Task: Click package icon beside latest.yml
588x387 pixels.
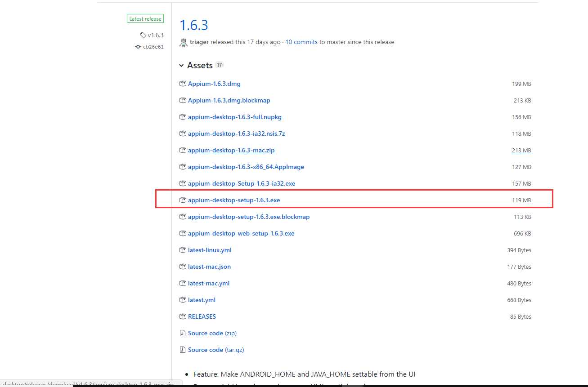Action: coord(183,300)
